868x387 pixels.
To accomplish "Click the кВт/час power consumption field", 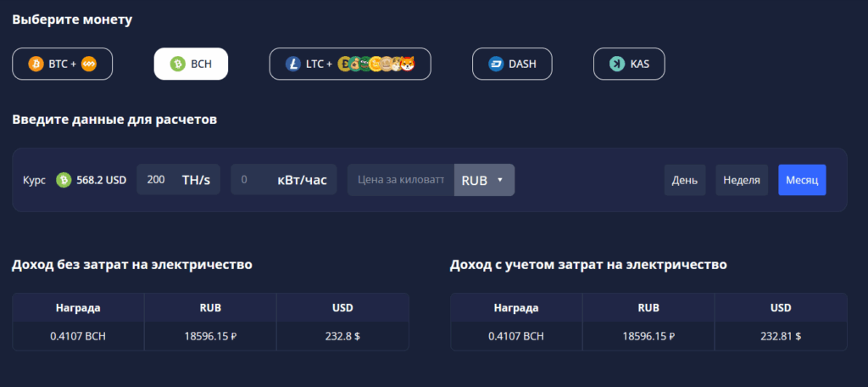I will pyautogui.click(x=283, y=180).
